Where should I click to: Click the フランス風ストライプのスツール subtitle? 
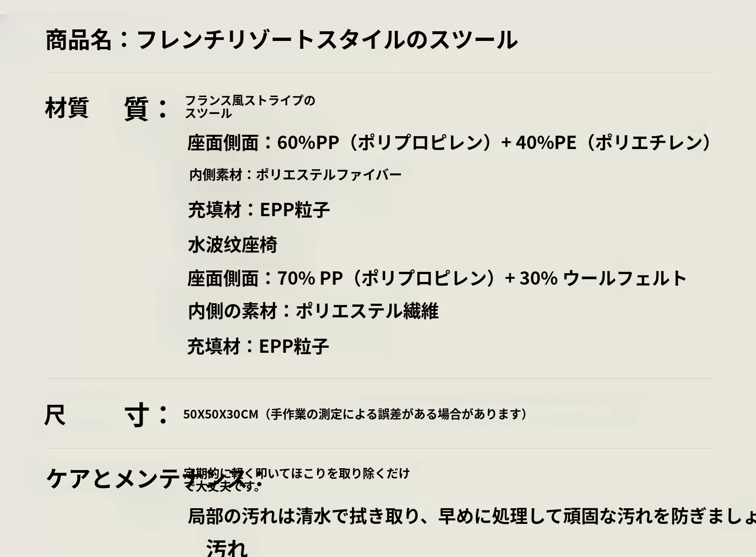click(x=249, y=107)
